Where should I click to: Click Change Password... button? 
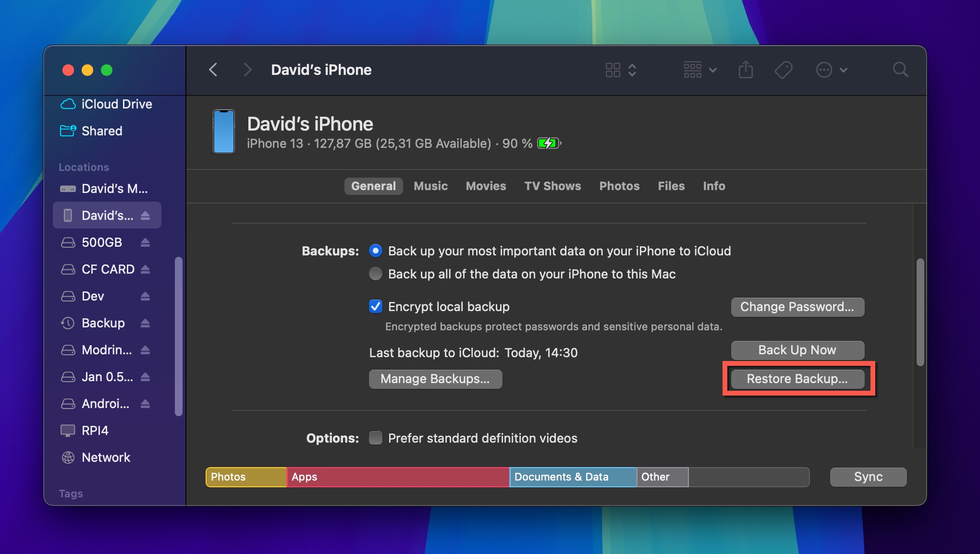click(797, 307)
